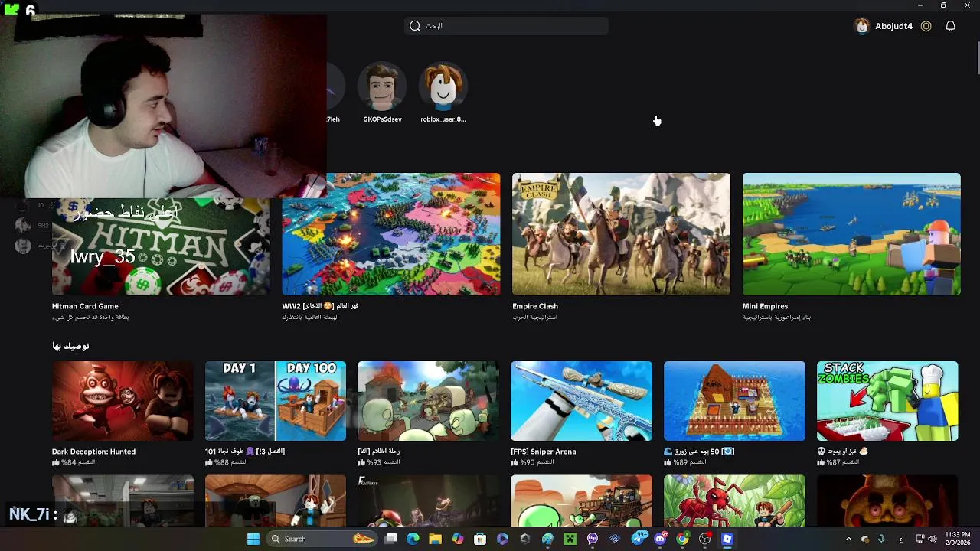This screenshot has height=551, width=980.
Task: Open Minecraft from the taskbar
Action: click(570, 539)
